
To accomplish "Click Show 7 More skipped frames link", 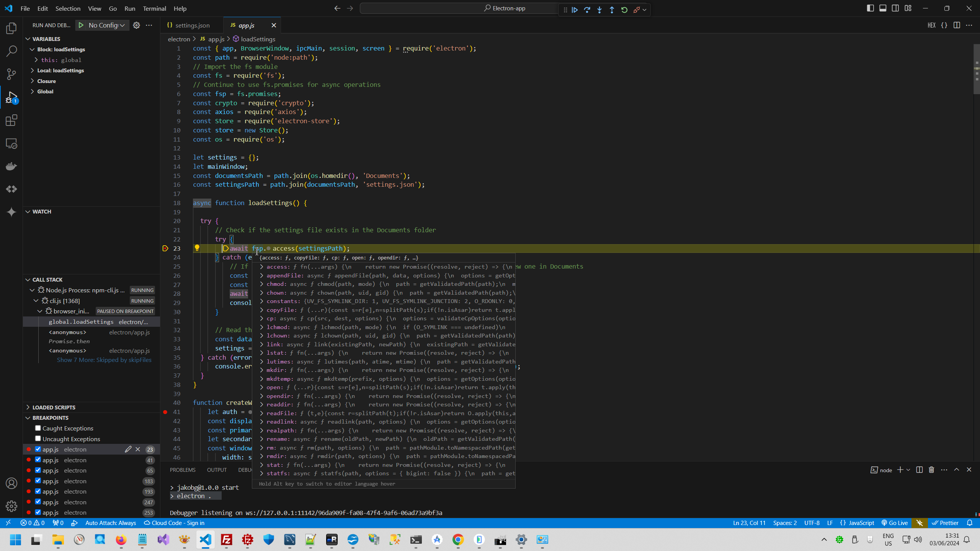I will [x=104, y=360].
